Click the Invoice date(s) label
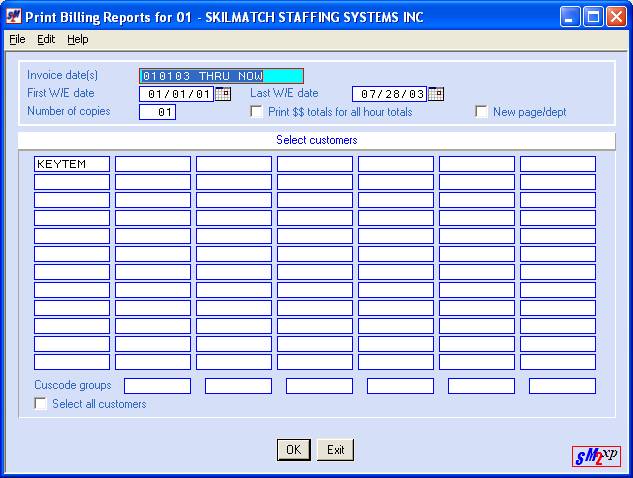The image size is (633, 478). (x=63, y=75)
